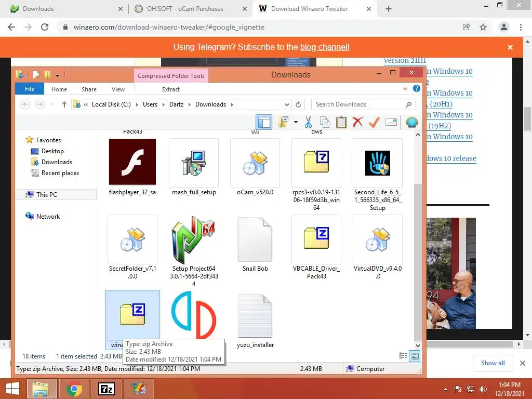Open the Extract ribbon tab
Screen dimensions: 532x399
click(170, 89)
